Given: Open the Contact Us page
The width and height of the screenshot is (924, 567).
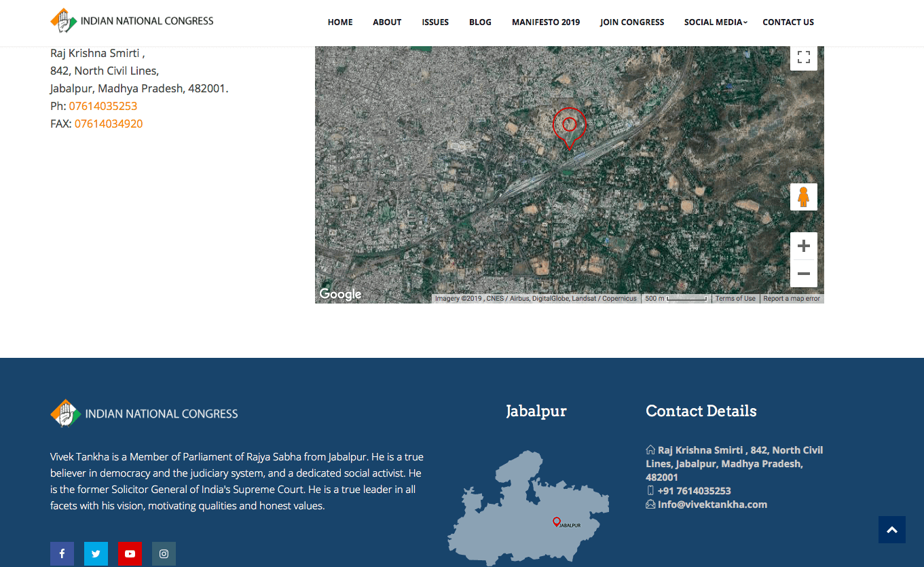Looking at the screenshot, I should pos(788,22).
